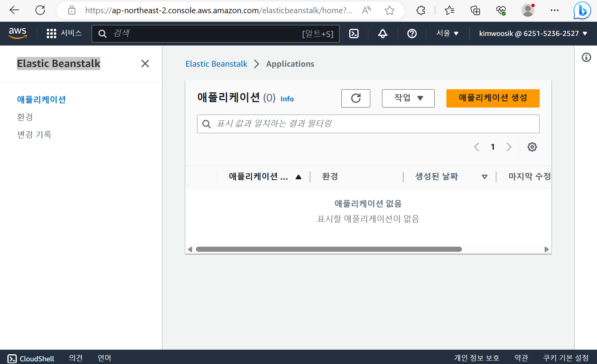Open the help question mark menu

[412, 34]
